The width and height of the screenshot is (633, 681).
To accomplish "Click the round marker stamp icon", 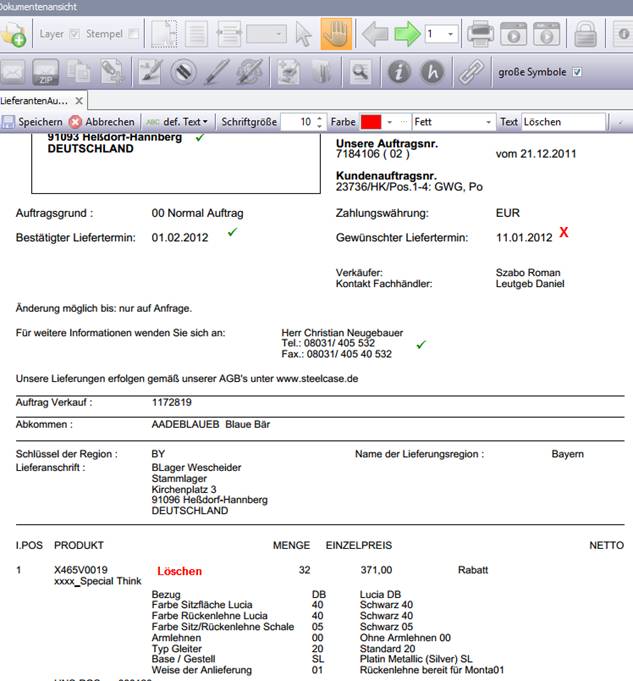I will pyautogui.click(x=183, y=72).
